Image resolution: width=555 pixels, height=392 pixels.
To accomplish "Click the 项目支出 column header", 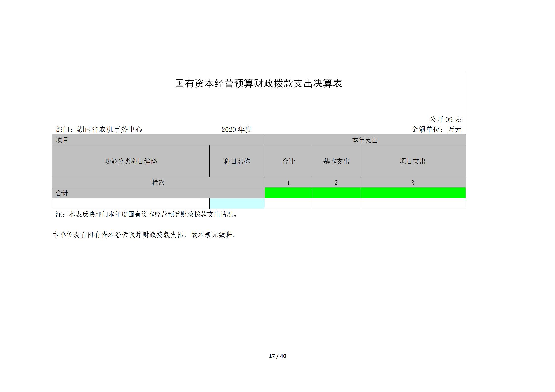I will (413, 161).
